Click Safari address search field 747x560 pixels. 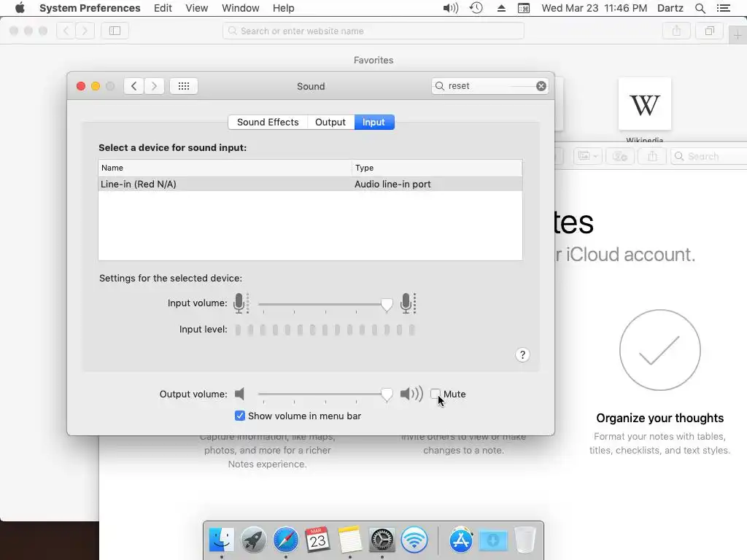click(x=373, y=31)
